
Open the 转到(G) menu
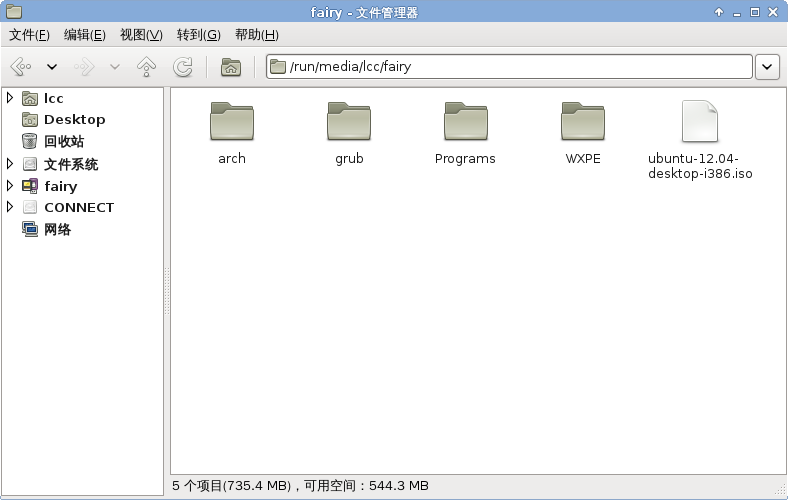point(199,35)
